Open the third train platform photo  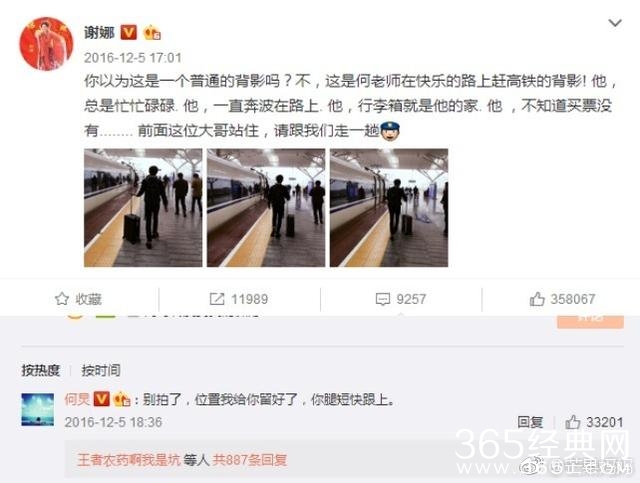(389, 208)
